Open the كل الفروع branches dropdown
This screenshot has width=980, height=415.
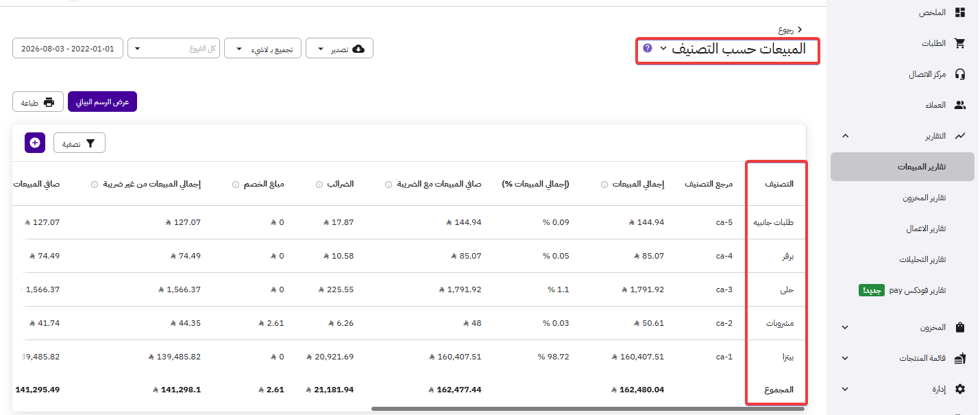174,49
